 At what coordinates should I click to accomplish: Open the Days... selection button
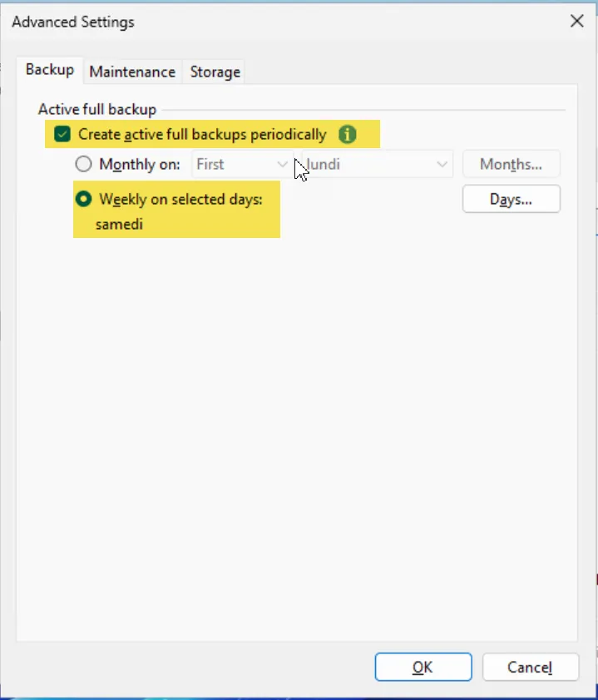click(511, 199)
